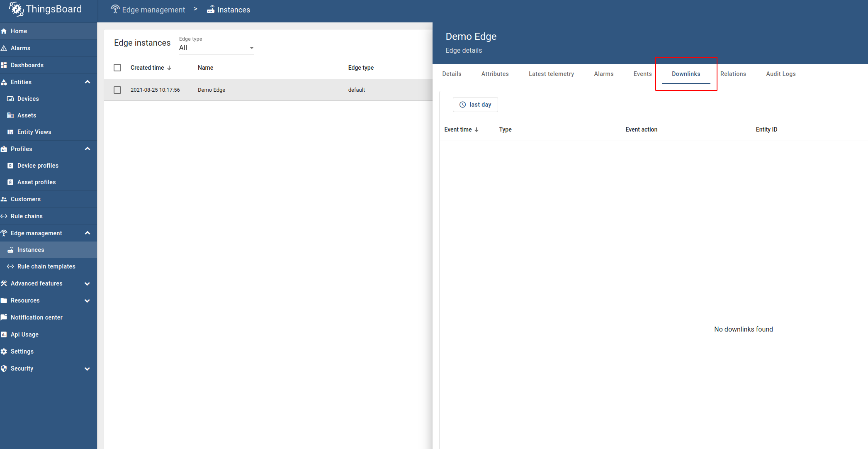This screenshot has width=868, height=449.
Task: Collapse the Entities sidebar section
Action: coord(87,82)
